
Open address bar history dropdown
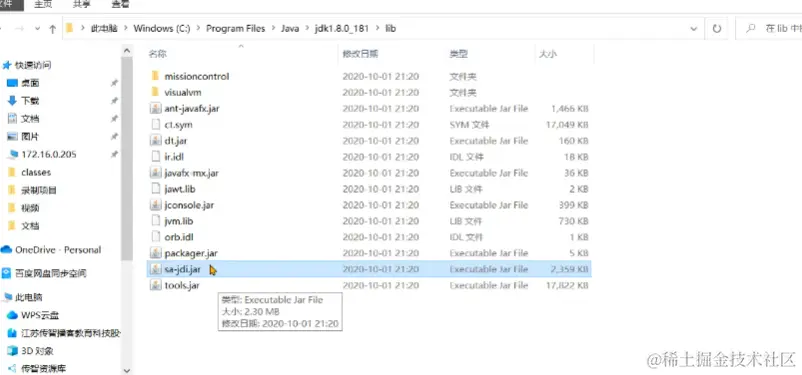tap(694, 29)
